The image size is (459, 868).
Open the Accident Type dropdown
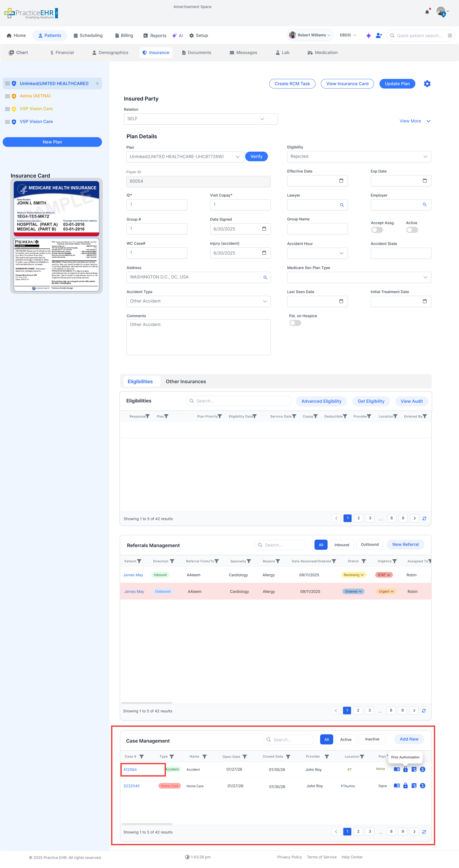click(x=198, y=301)
